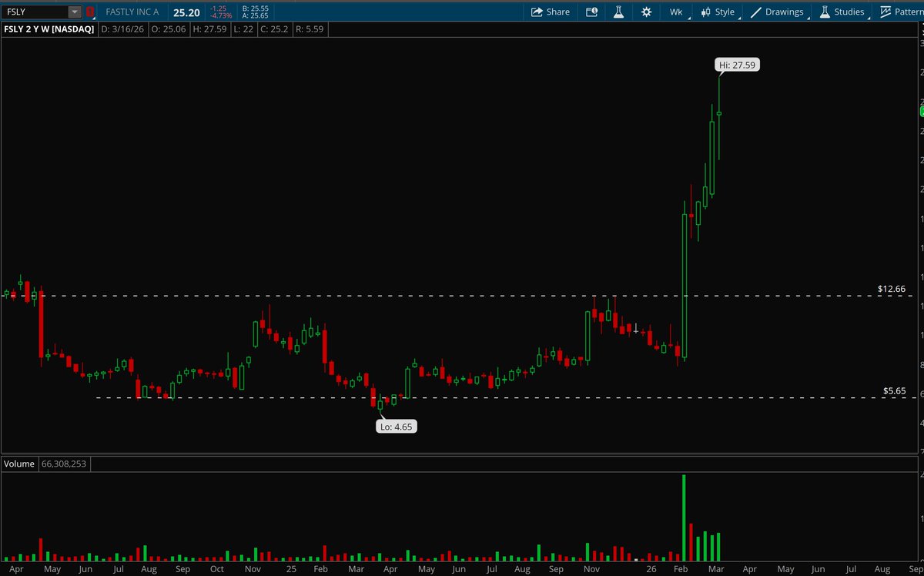The width and height of the screenshot is (924, 576).
Task: Click the Studies flask icon
Action: 824,12
